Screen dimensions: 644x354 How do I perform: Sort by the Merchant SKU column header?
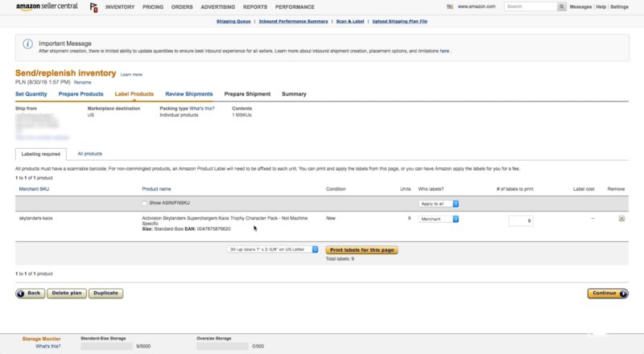coord(34,189)
